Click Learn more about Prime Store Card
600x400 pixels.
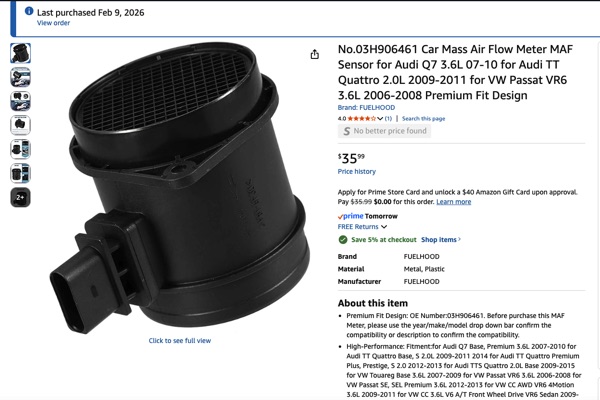(453, 202)
